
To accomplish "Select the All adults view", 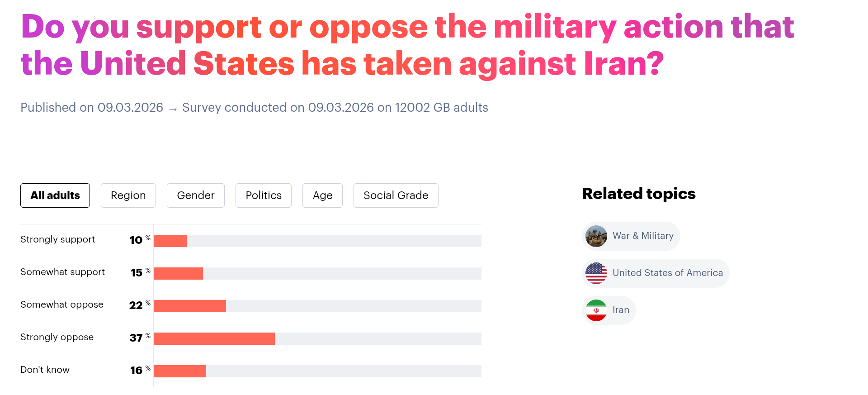I will click(x=55, y=195).
